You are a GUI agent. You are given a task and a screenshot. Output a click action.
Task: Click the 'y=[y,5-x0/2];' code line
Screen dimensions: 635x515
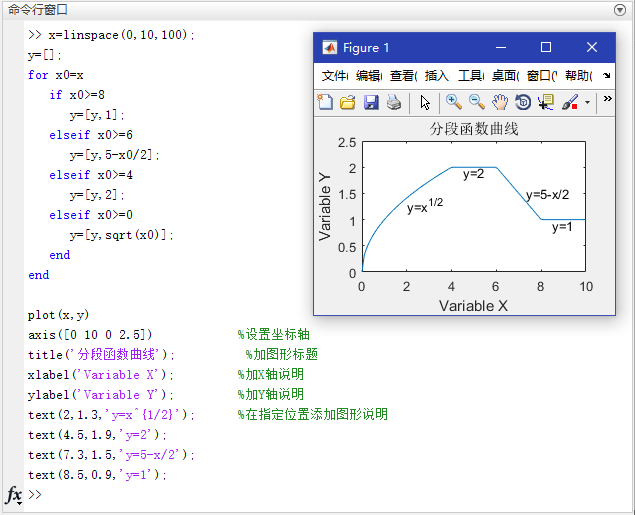click(x=115, y=155)
